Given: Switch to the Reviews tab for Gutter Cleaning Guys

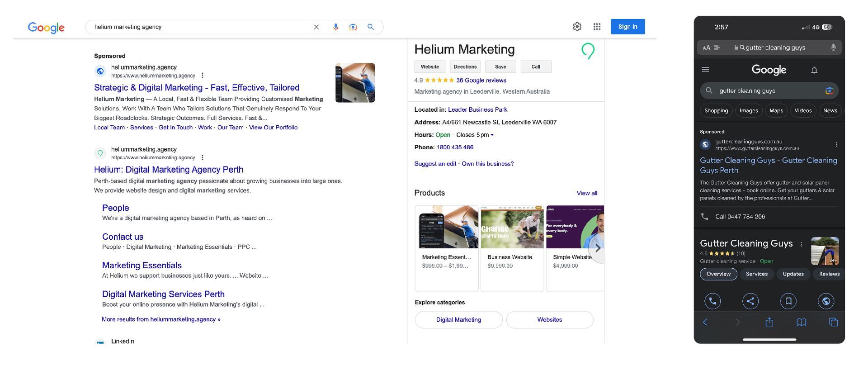Looking at the screenshot, I should point(829,274).
